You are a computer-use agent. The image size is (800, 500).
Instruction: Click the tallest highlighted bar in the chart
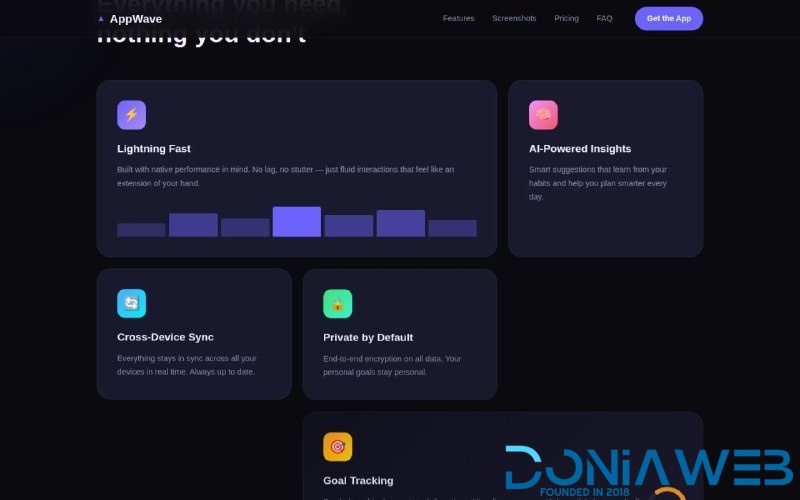point(296,221)
